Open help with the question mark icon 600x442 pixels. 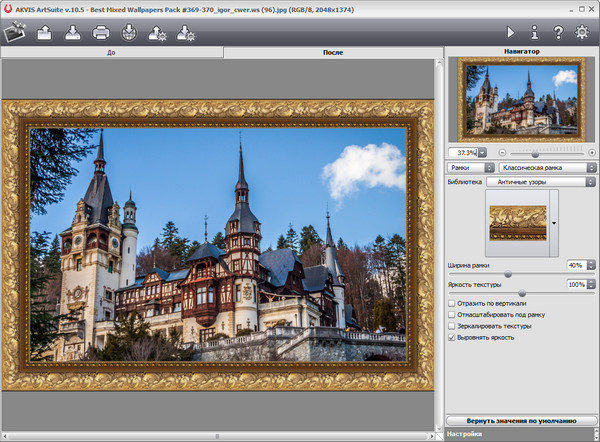click(559, 32)
